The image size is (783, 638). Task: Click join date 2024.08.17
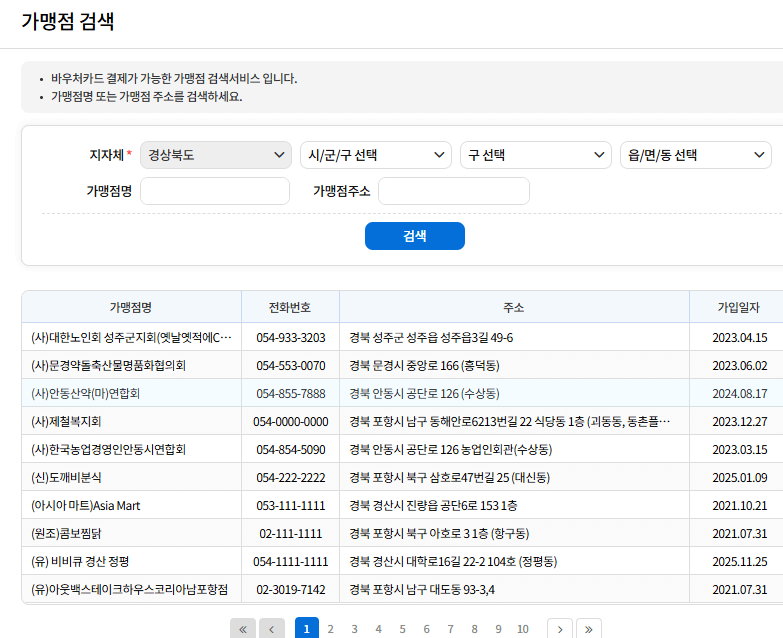point(740,393)
